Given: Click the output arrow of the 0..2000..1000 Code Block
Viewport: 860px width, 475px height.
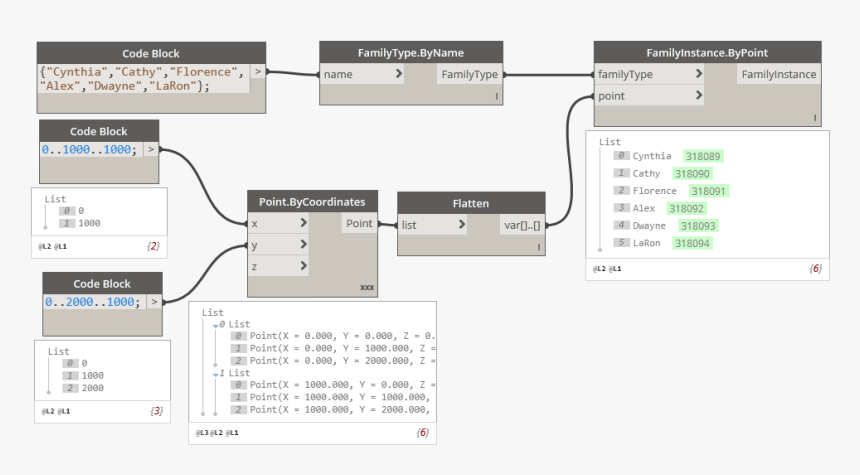Looking at the screenshot, I should (154, 302).
